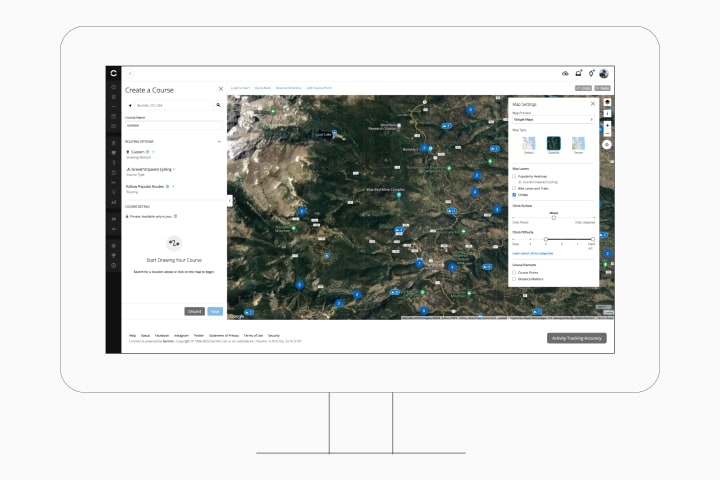
Task: Open the user profile avatar
Action: 604,73
